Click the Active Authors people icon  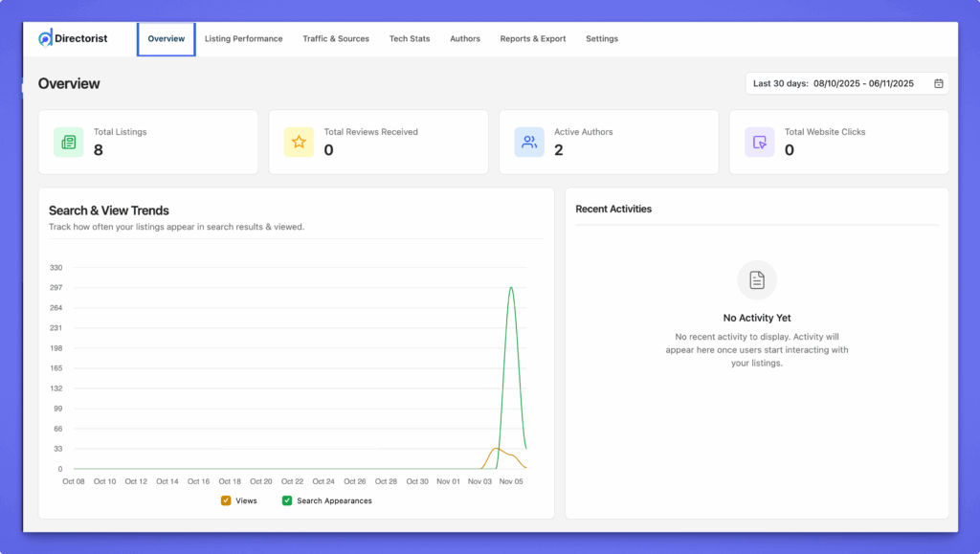pos(529,142)
